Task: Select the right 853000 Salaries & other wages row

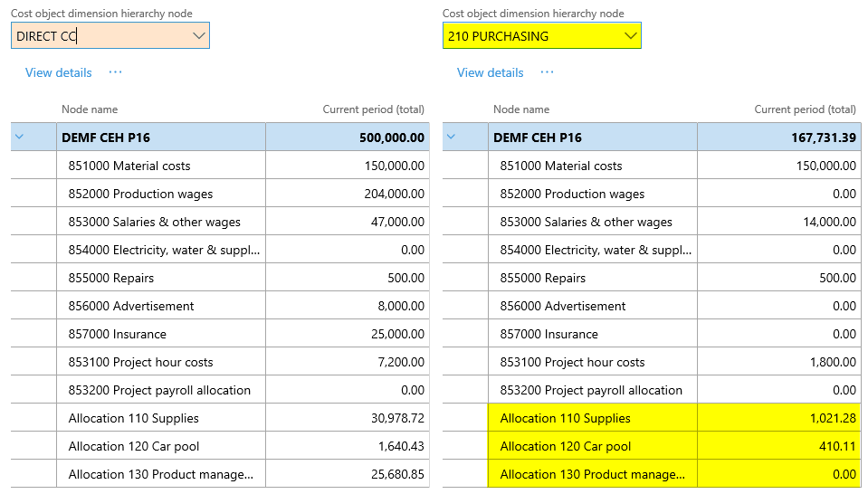Action: pyautogui.click(x=586, y=222)
